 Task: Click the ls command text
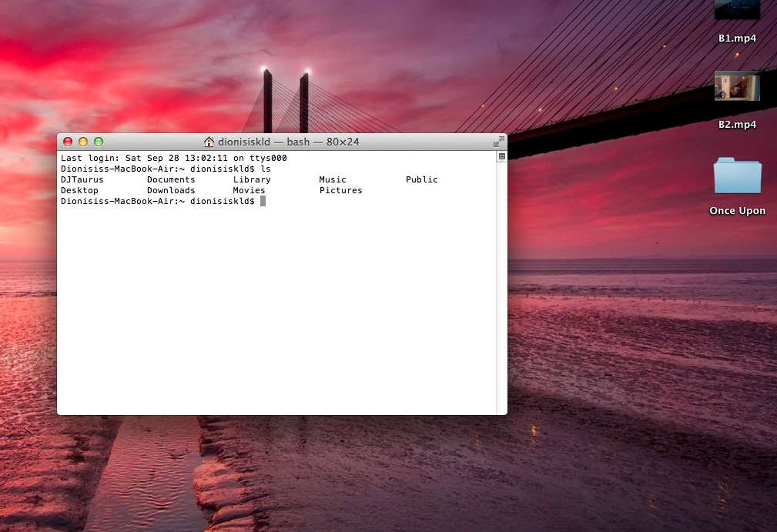[266, 169]
